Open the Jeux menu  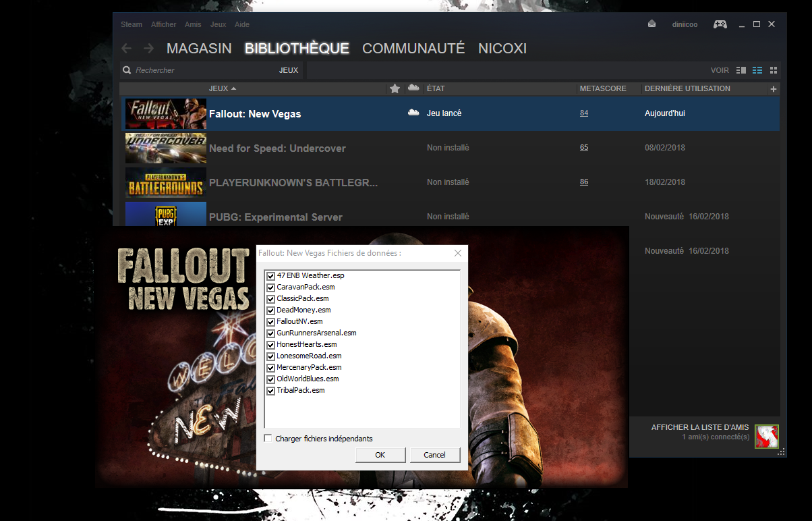click(x=219, y=24)
